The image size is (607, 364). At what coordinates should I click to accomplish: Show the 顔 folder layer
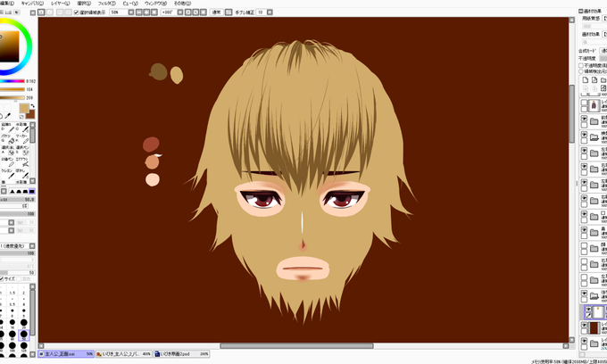pos(584,245)
